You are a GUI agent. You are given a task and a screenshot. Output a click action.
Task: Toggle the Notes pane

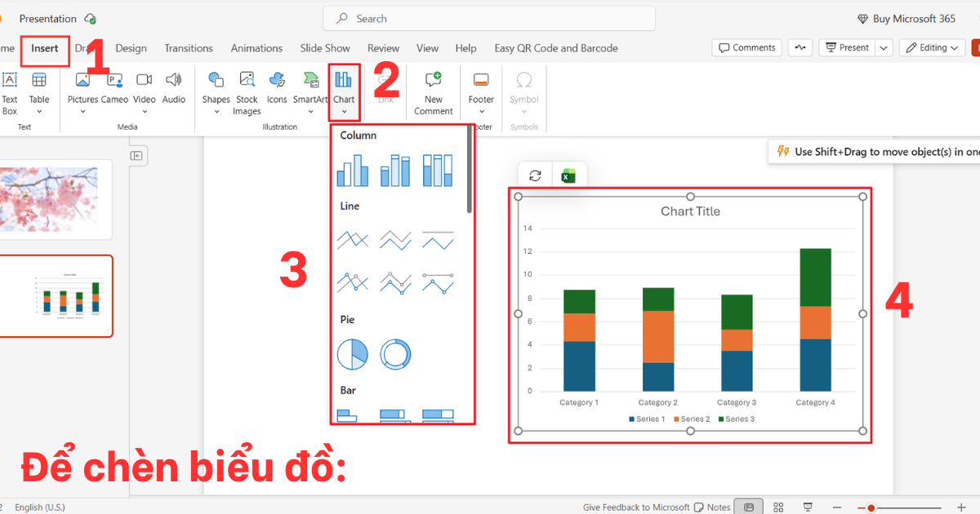(711, 507)
